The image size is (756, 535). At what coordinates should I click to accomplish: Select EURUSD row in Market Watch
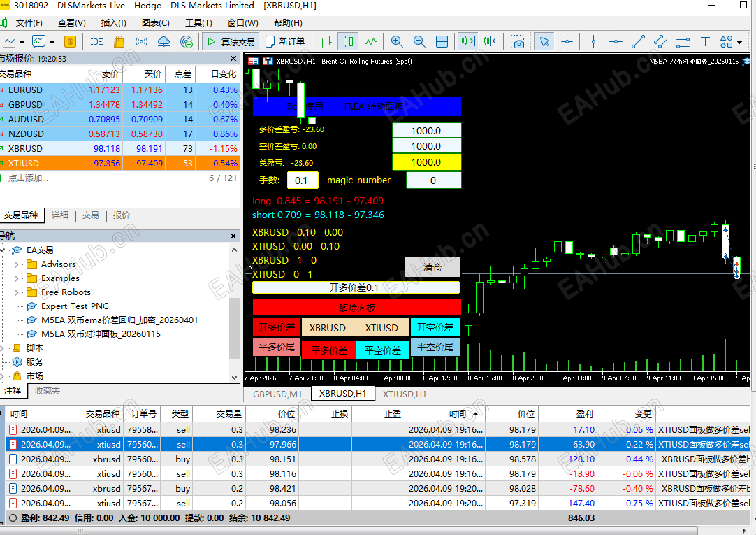119,90
